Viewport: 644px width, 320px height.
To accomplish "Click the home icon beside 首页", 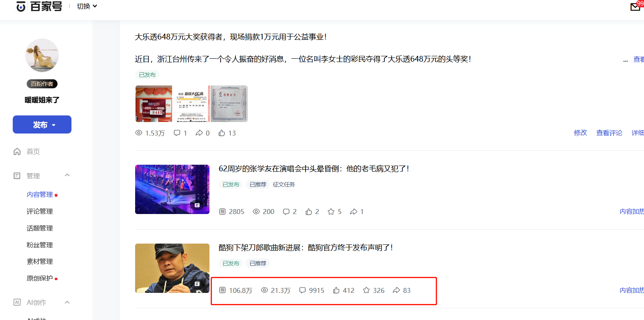I will point(17,152).
